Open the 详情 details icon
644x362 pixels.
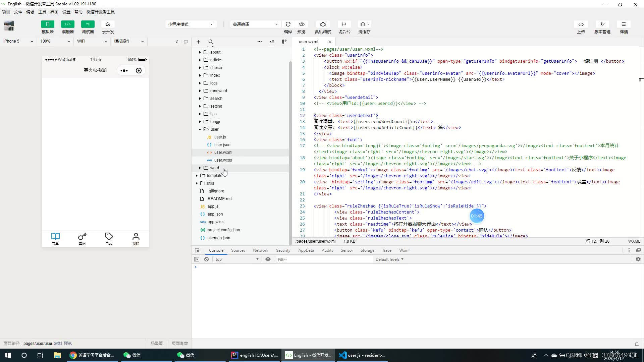pyautogui.click(x=624, y=24)
